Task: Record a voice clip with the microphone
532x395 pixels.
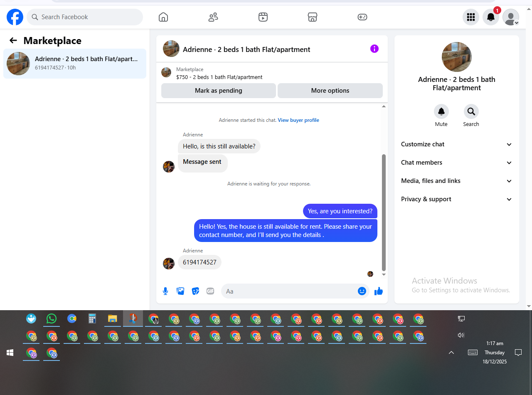Action: click(x=165, y=291)
